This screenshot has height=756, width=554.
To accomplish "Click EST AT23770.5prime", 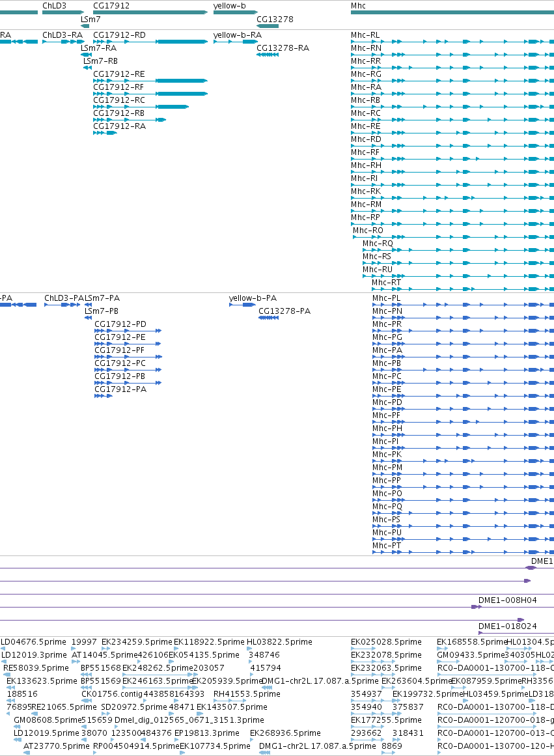I will point(57,746).
